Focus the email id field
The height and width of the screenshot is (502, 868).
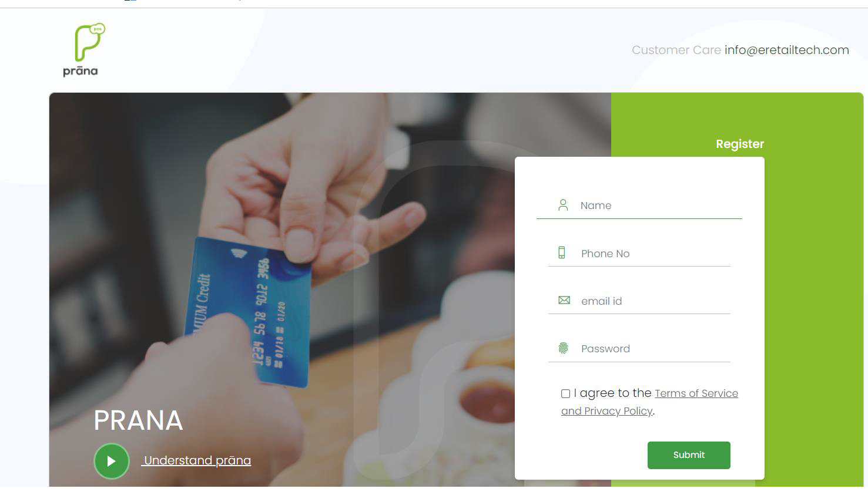(x=639, y=301)
